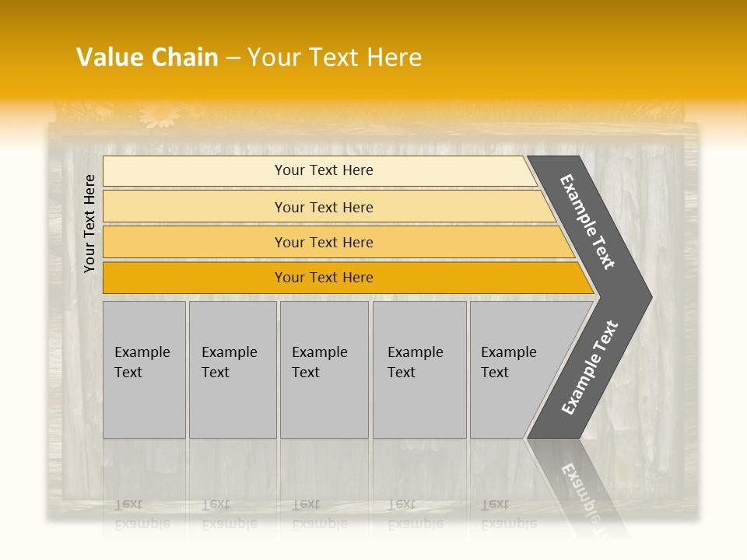Select the middle gray Example Text box
Image resolution: width=747 pixels, height=560 pixels.
point(324,369)
